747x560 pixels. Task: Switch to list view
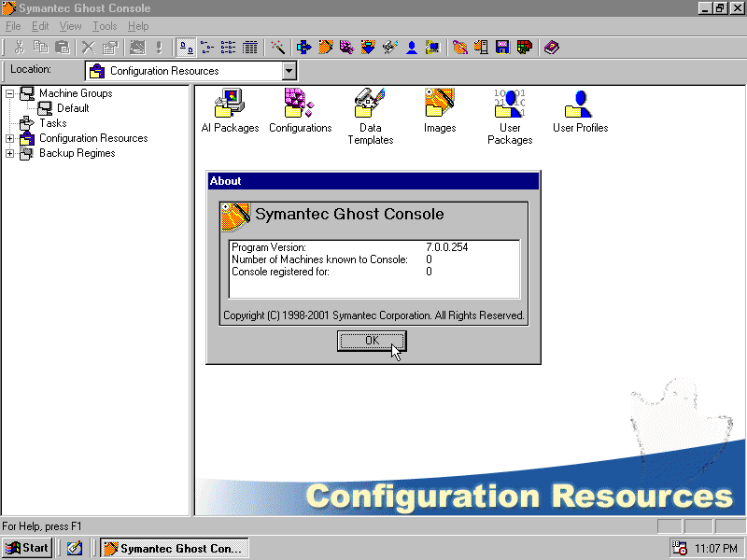pyautogui.click(x=228, y=48)
